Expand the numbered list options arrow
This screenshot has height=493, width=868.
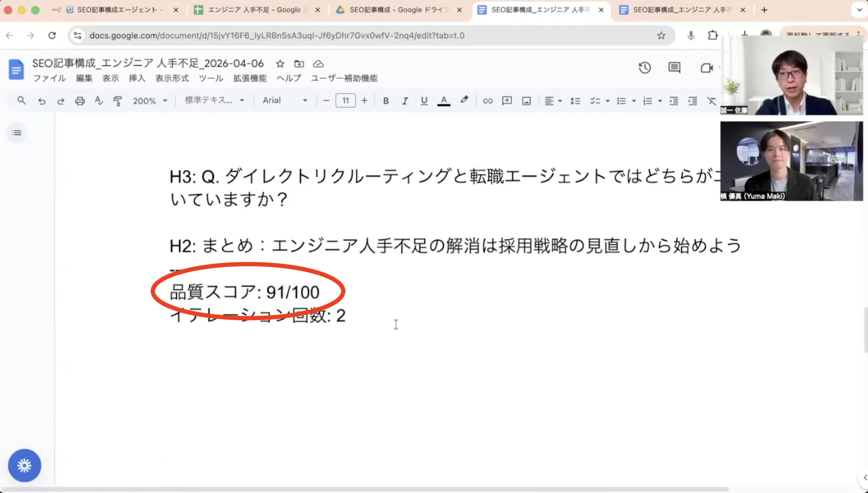click(x=660, y=101)
